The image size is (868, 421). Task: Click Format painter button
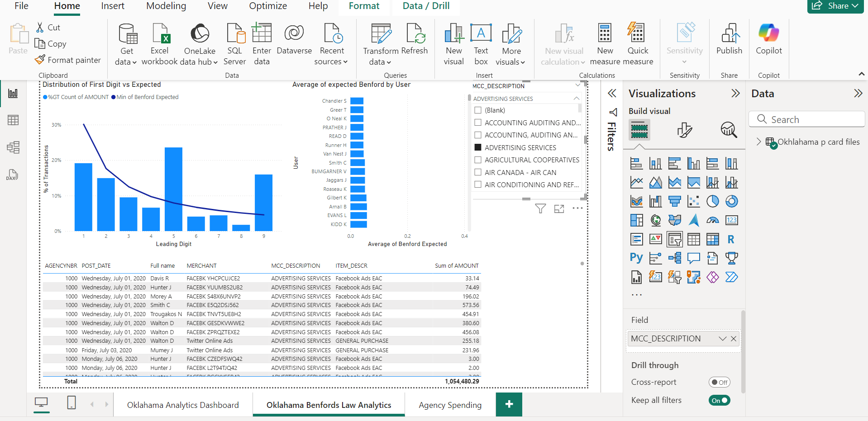68,60
